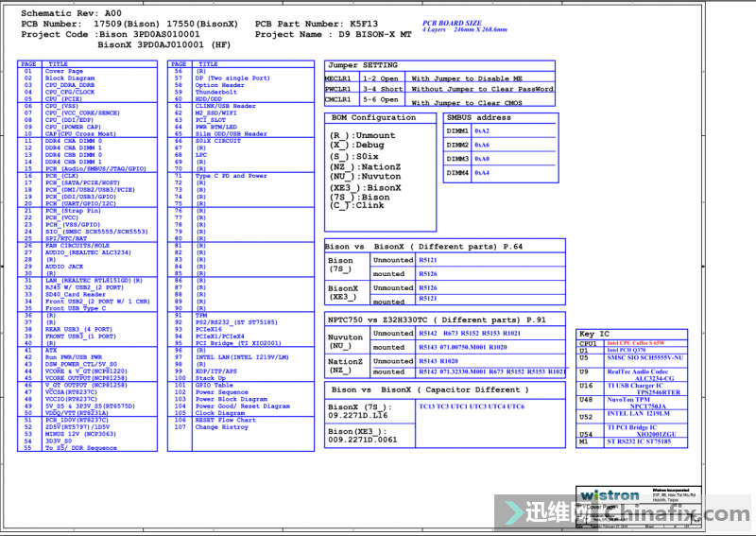Click the "ATX" entry on page 41

point(51,351)
